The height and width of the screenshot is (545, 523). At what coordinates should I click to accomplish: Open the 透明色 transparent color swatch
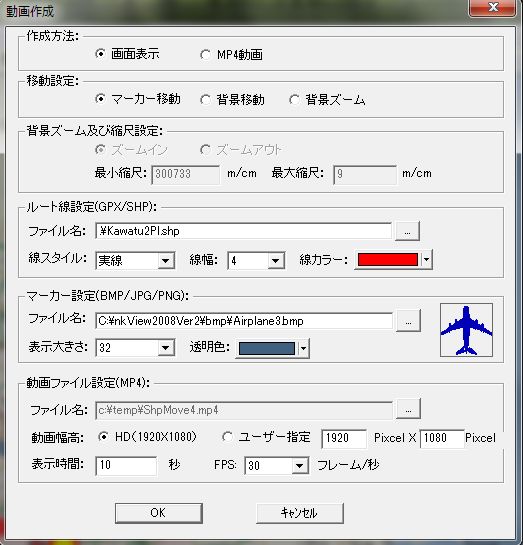pyautogui.click(x=272, y=348)
